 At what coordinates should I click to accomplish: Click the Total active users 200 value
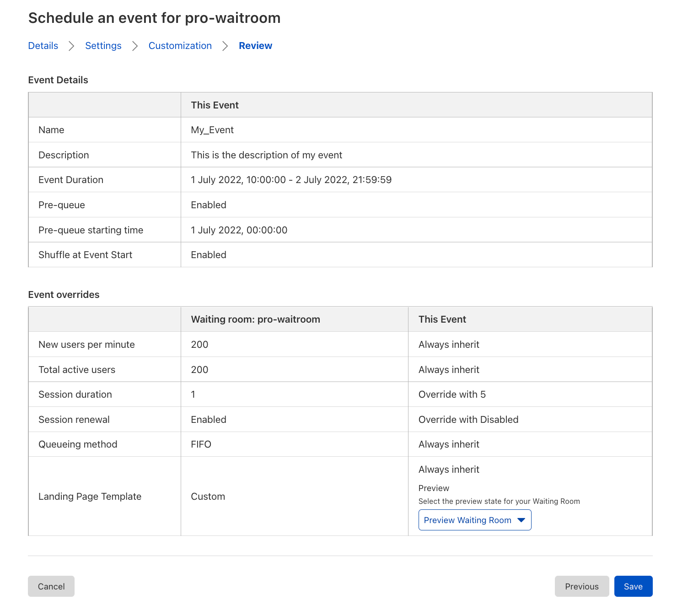(x=199, y=370)
